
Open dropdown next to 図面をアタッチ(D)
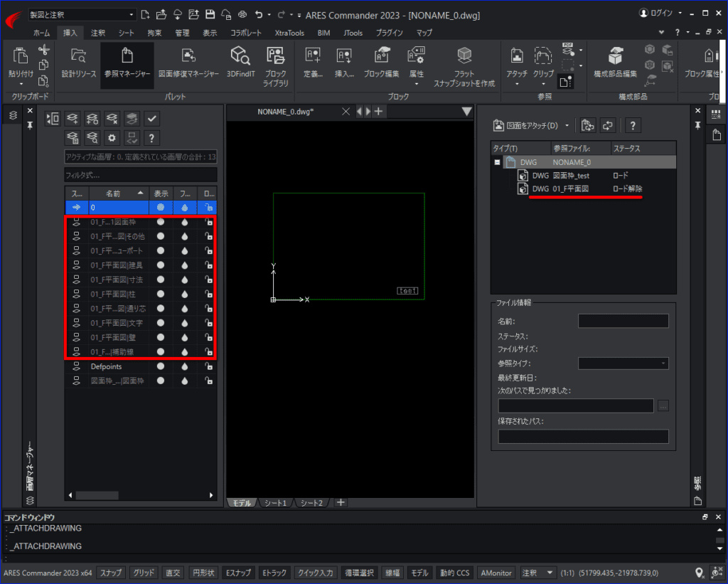[567, 125]
